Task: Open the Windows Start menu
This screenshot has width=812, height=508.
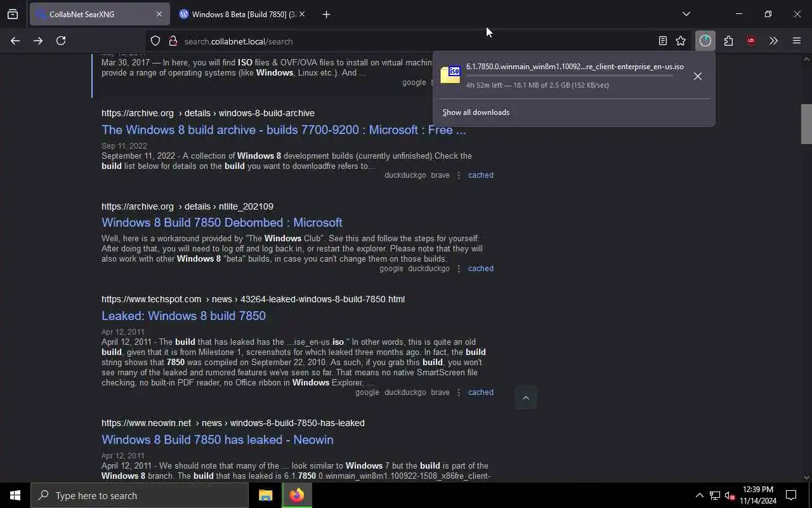Action: 15,495
